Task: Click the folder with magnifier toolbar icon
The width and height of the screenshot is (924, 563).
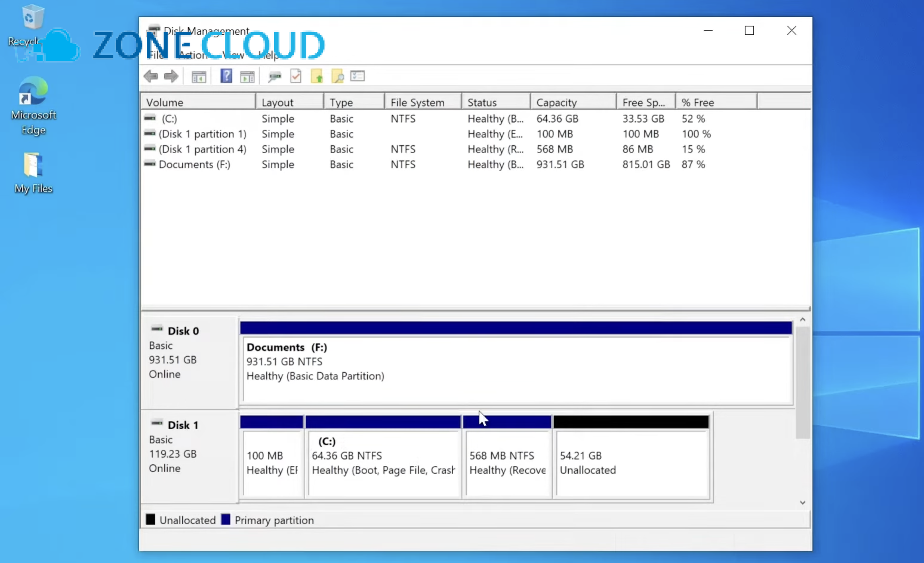Action: click(x=337, y=76)
